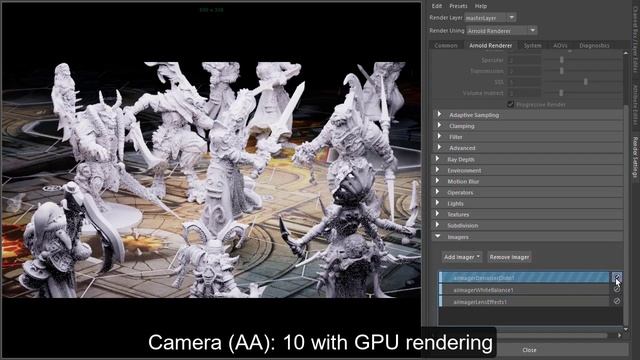Click the Close button
Image resolution: width=640 pixels, height=360 pixels.
(x=529, y=350)
